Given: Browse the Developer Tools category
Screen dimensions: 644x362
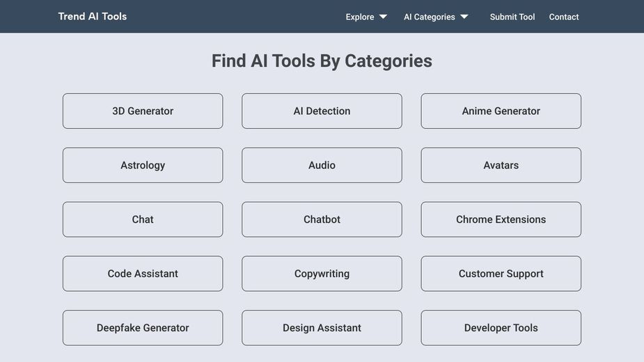Looking at the screenshot, I should (x=501, y=328).
